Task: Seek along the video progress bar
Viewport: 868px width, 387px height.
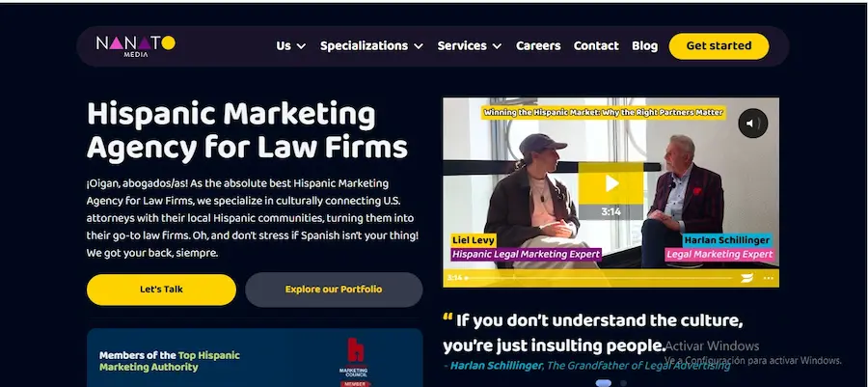Action: [x=598, y=278]
